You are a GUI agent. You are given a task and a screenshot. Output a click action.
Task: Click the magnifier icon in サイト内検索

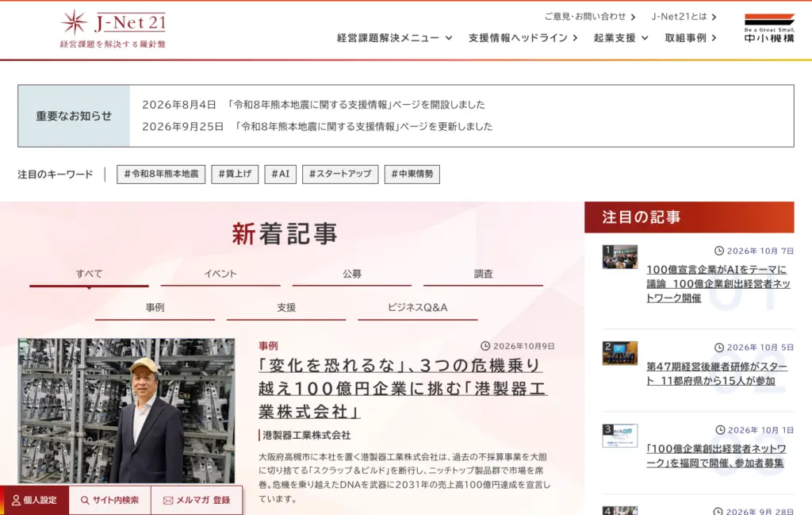point(85,501)
